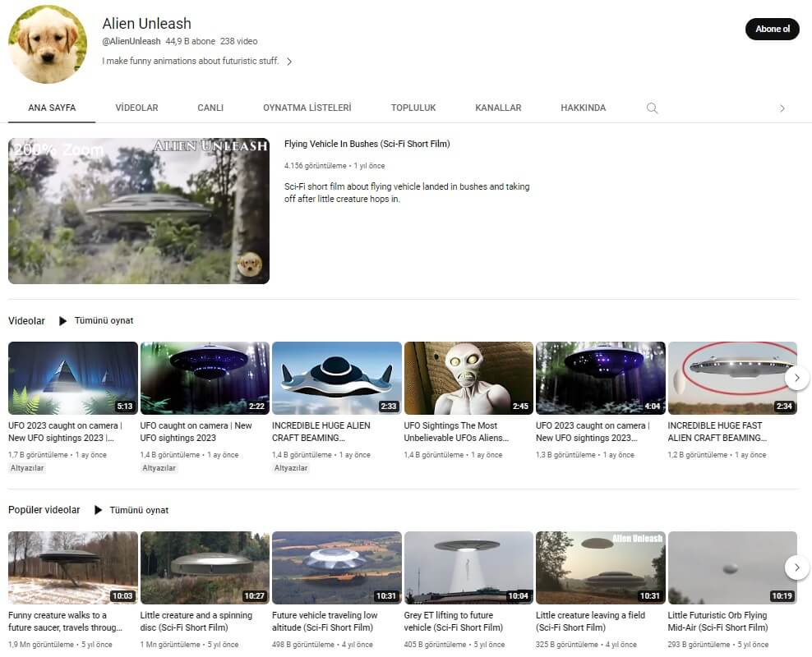Show next videos in Popüler videolar carousel

point(796,567)
